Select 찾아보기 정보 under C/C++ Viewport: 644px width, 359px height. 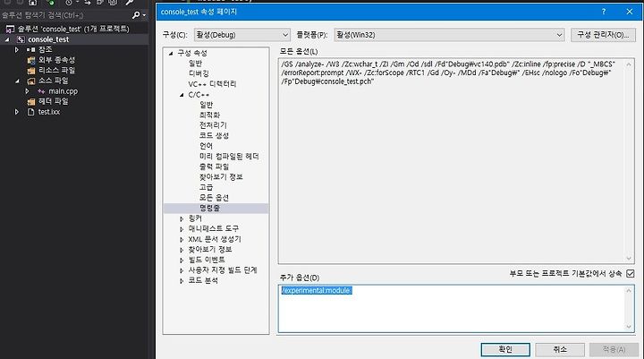tap(221, 177)
